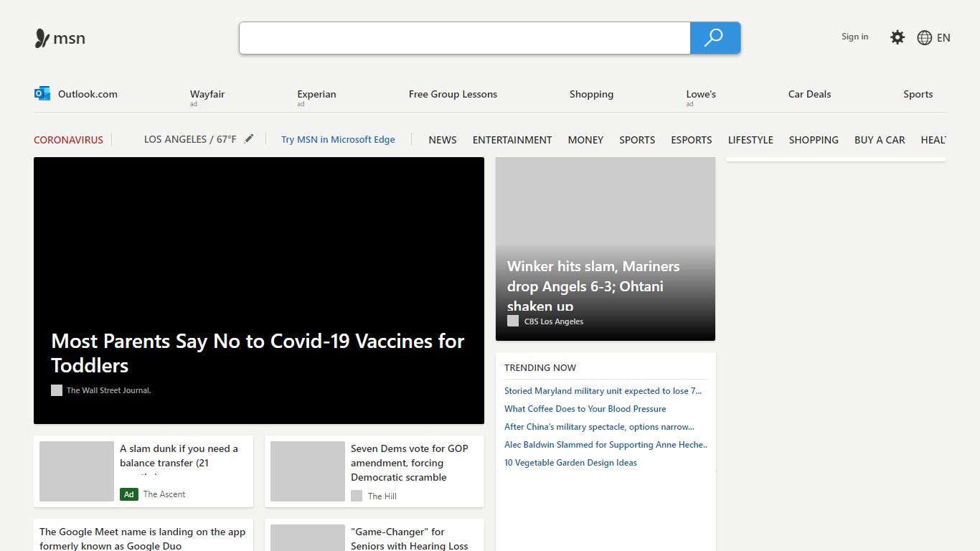Open the BUY A CAR tab
Image resolution: width=980 pixels, height=551 pixels.
click(x=880, y=140)
